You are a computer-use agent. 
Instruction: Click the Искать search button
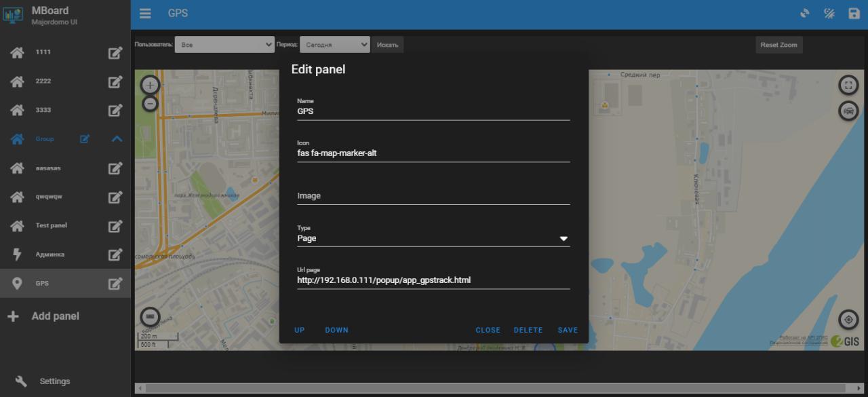pyautogui.click(x=387, y=45)
